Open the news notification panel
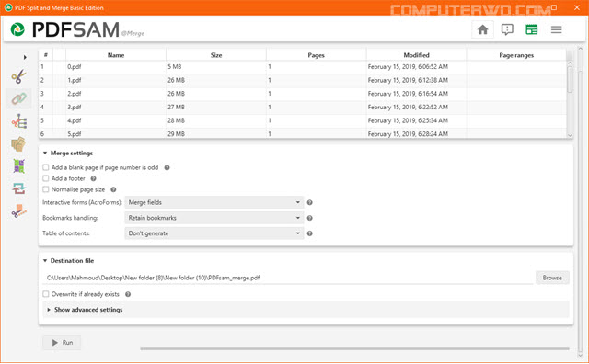 [507, 29]
